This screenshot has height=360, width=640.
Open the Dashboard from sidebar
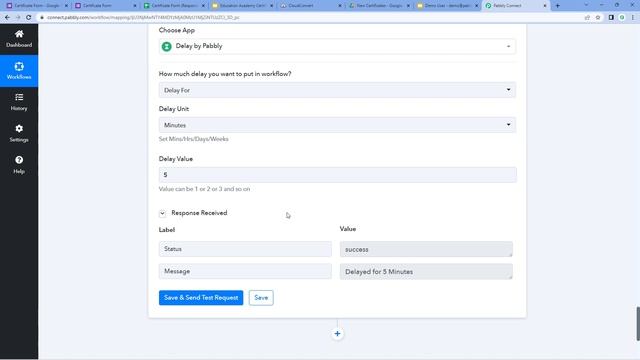pyautogui.click(x=19, y=39)
